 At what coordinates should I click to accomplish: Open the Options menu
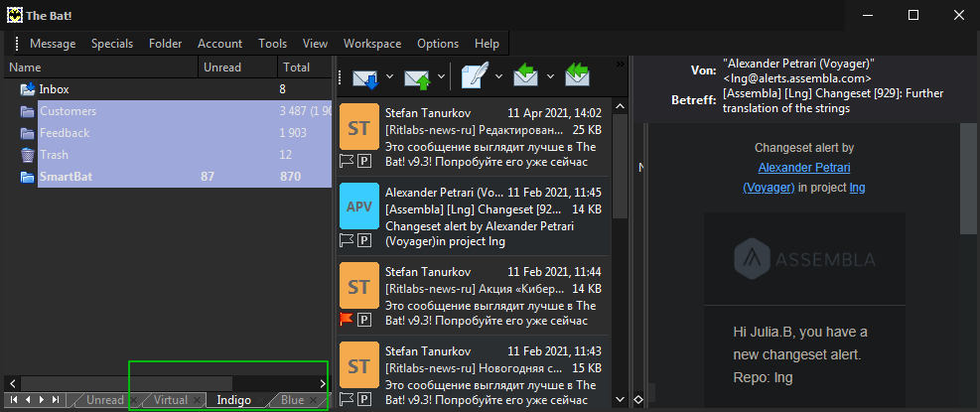pos(438,44)
